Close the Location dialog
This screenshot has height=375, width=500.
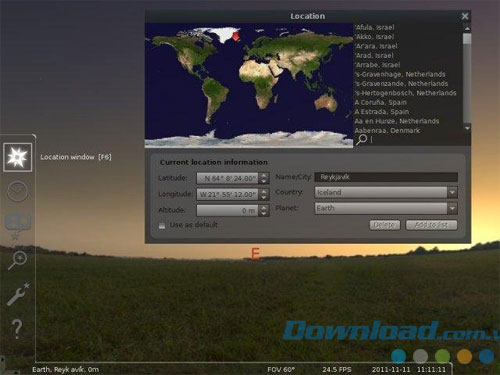pyautogui.click(x=465, y=16)
